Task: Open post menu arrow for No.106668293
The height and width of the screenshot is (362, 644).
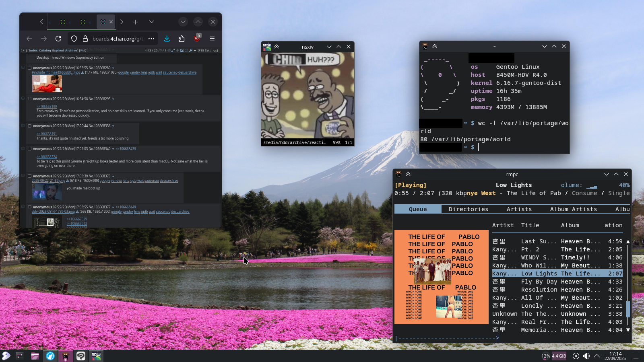Action: pos(113,99)
